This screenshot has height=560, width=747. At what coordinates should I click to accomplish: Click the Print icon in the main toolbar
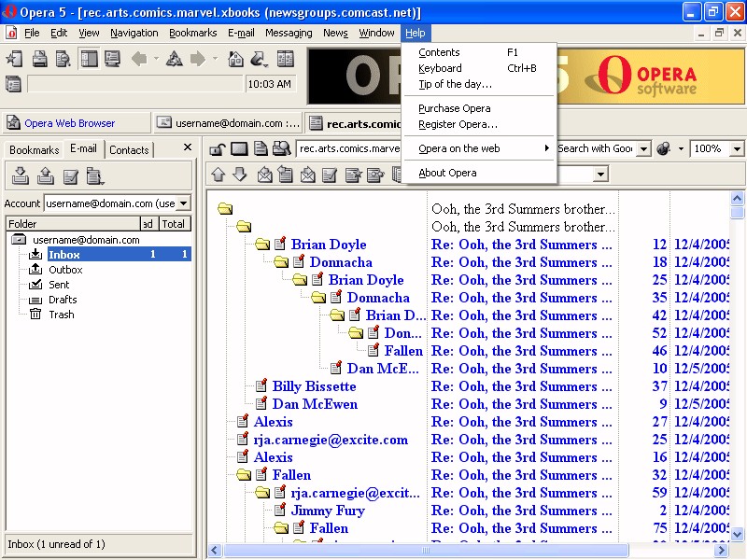(39, 59)
